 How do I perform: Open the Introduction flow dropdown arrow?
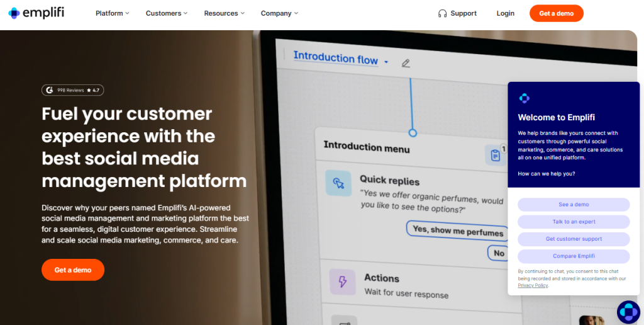click(x=386, y=62)
